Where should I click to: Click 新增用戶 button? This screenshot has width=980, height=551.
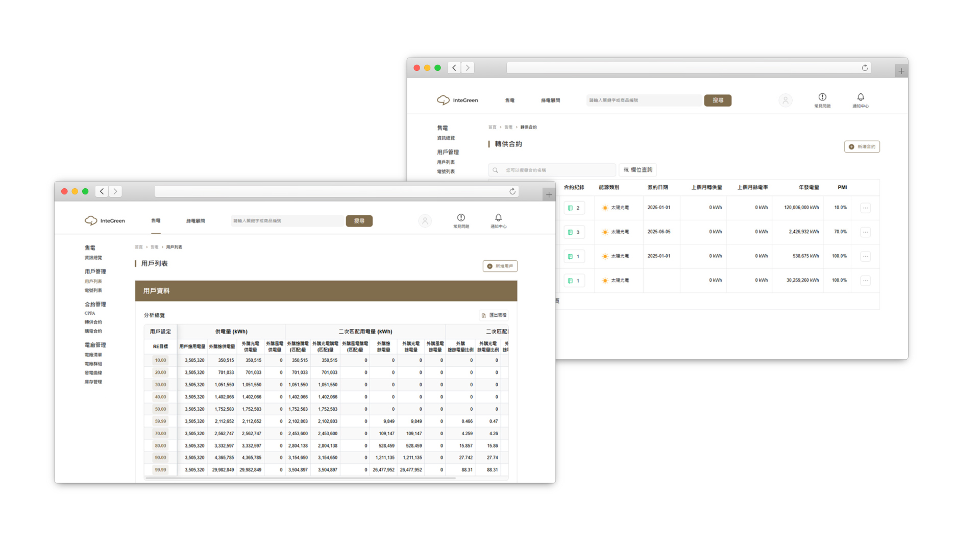coord(500,266)
